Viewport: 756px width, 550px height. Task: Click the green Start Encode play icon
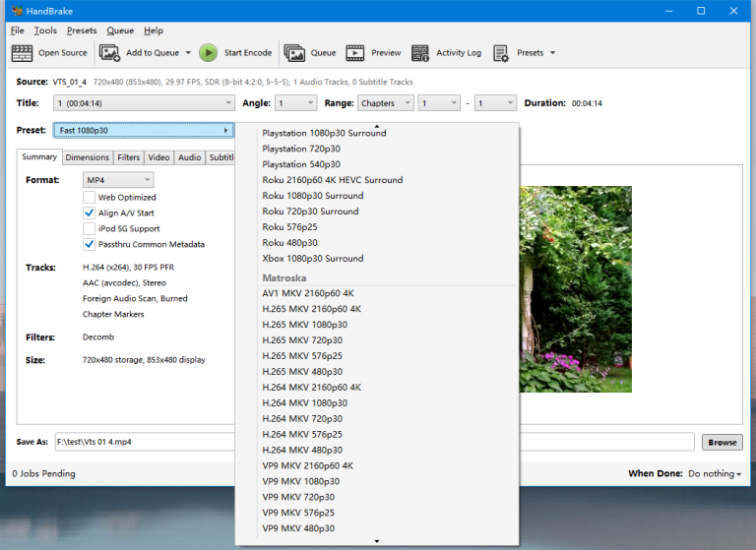(x=209, y=53)
